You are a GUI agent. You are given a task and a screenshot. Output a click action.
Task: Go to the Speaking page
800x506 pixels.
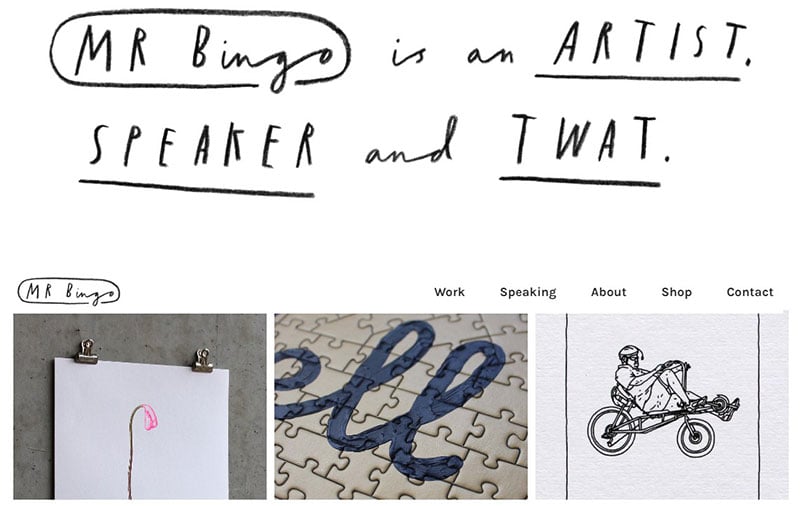[528, 292]
